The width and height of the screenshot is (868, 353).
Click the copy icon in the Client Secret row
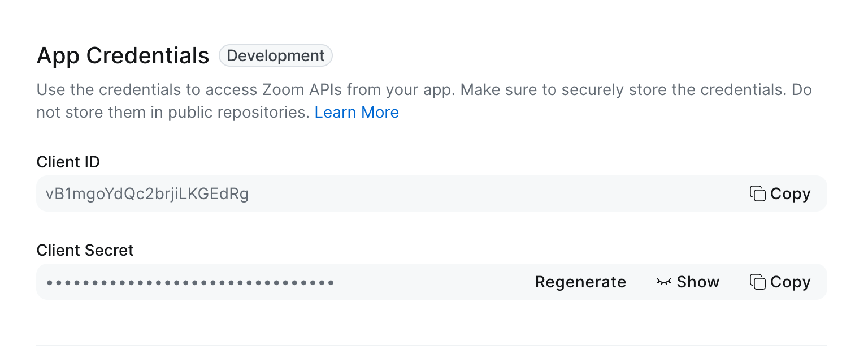pyautogui.click(x=757, y=282)
